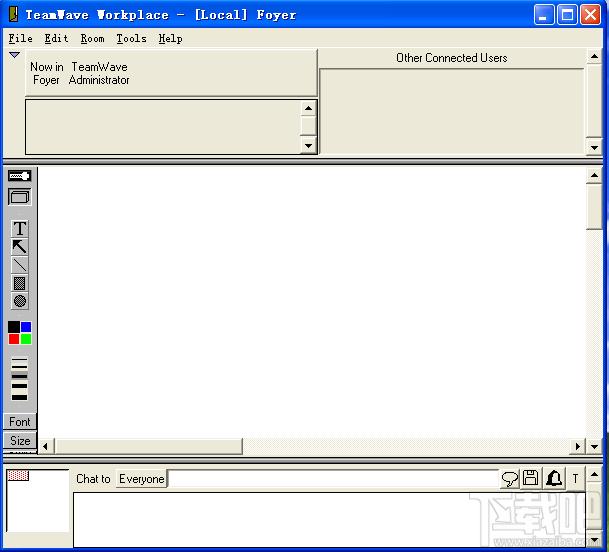Click the chat history text area
The width and height of the screenshot is (609, 552).
(x=329, y=520)
